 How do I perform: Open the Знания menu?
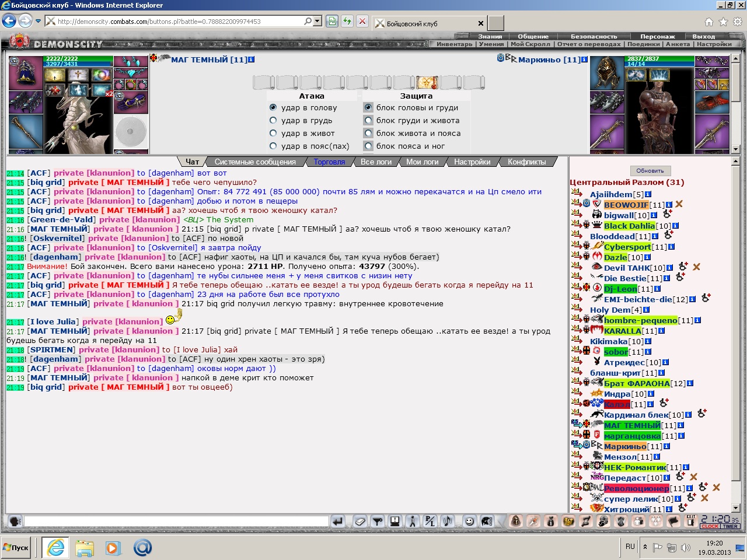click(x=490, y=36)
